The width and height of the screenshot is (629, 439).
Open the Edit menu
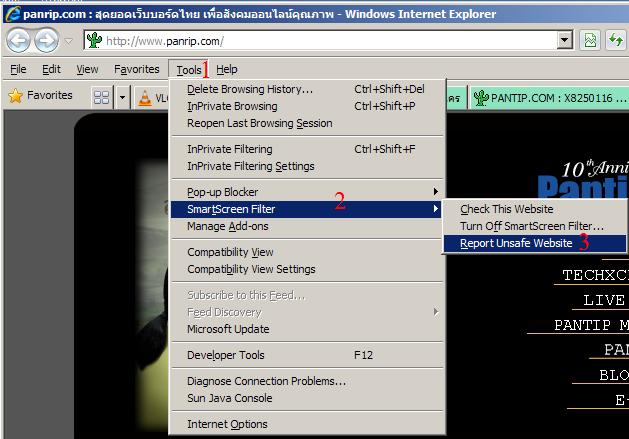tap(51, 69)
